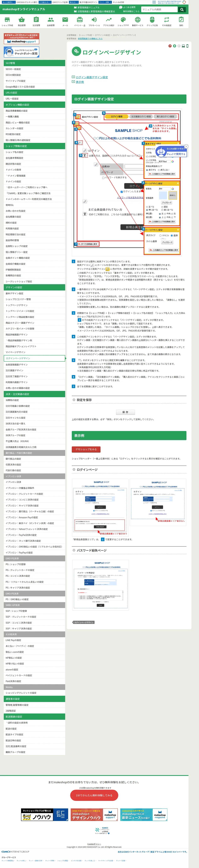This screenshot has width=199, height=868.
Task: Click the PC display icon
Action: (x=183, y=46)
